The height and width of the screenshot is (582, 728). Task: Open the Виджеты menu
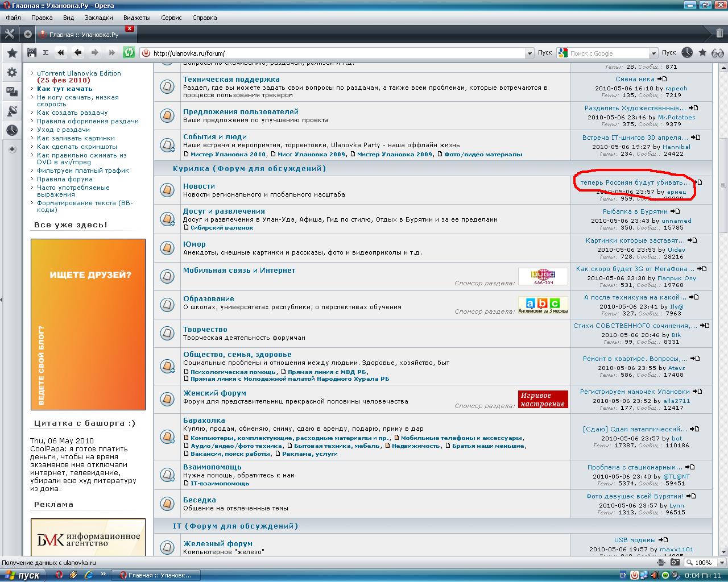[x=136, y=18]
